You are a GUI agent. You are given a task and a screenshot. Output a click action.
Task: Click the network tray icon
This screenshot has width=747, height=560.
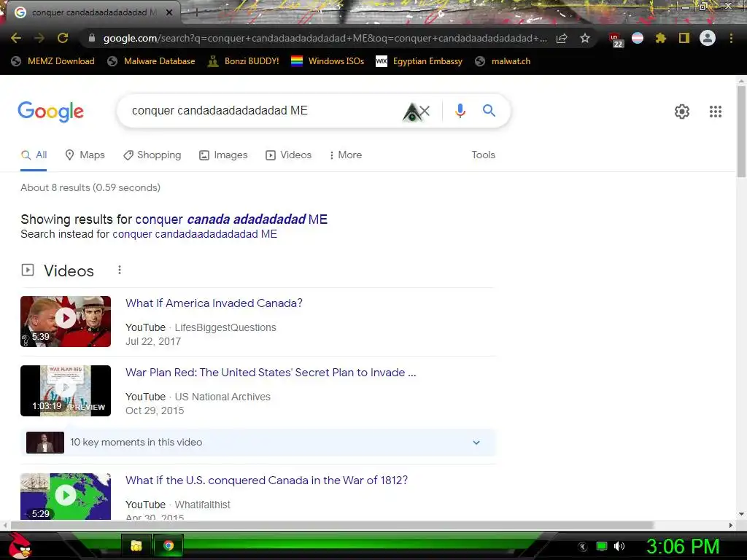602,546
